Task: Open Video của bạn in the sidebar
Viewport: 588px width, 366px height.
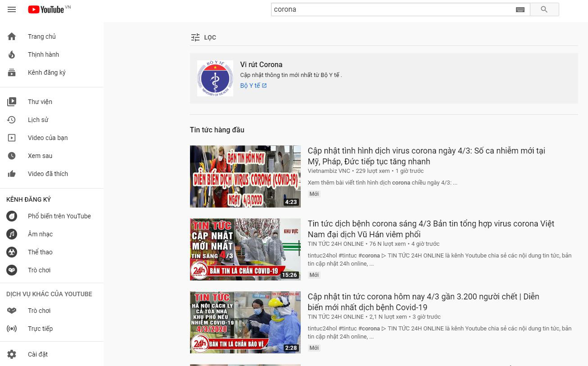Action: coord(52,138)
